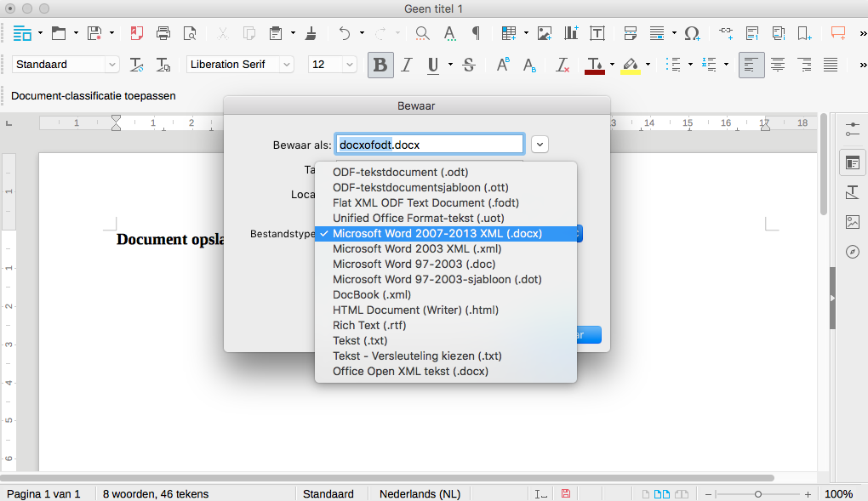This screenshot has height=501, width=868.
Task: Open the Find and Replace tool
Action: (x=422, y=33)
